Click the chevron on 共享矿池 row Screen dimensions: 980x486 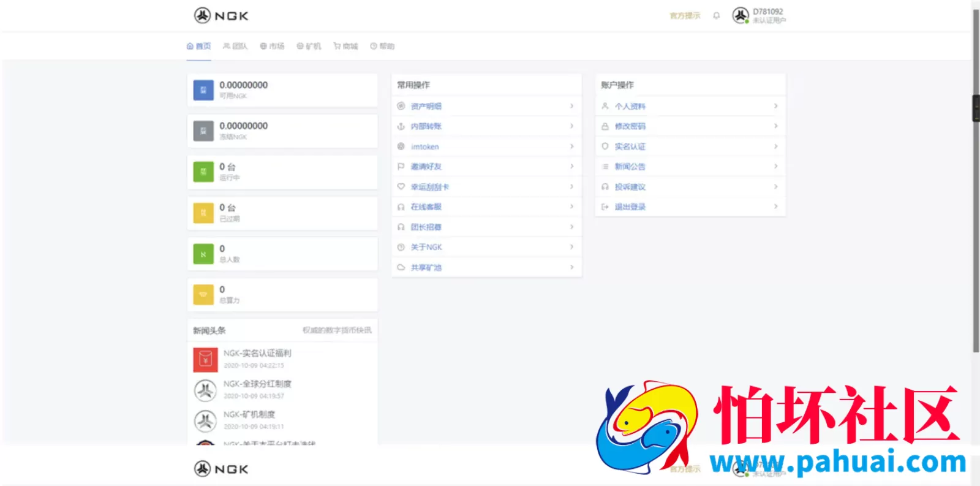(x=571, y=267)
